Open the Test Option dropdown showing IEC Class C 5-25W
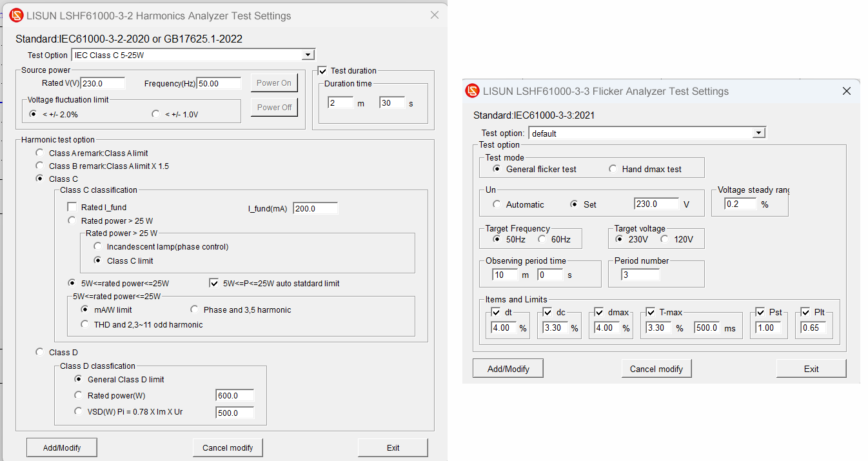The height and width of the screenshot is (461, 868). (308, 54)
